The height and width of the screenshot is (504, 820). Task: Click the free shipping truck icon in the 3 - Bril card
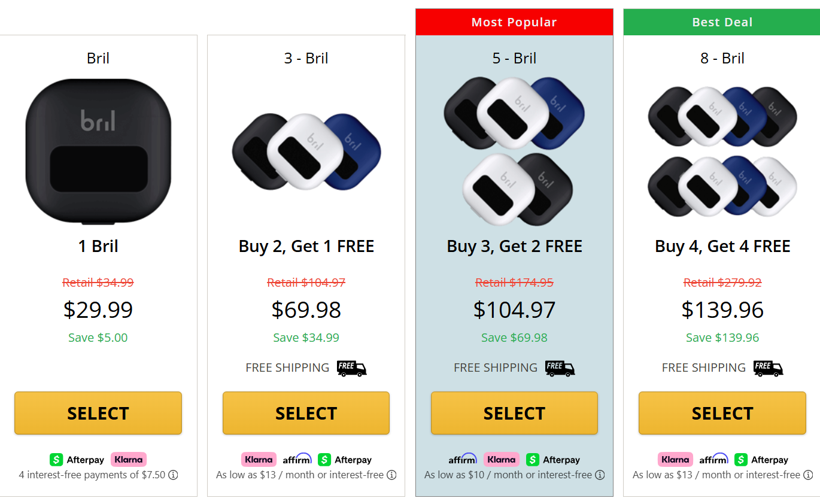351,368
